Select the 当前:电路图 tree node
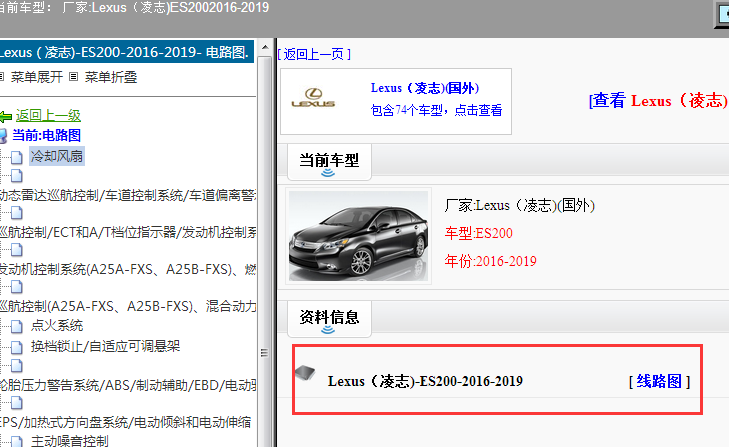Screen dimensions: 729x447 (46, 135)
